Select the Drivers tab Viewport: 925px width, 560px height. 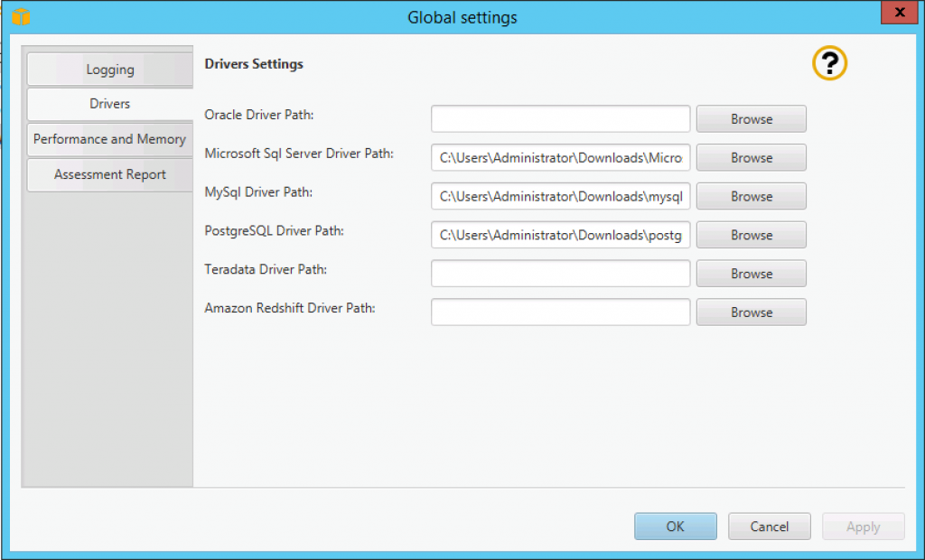[x=109, y=104]
